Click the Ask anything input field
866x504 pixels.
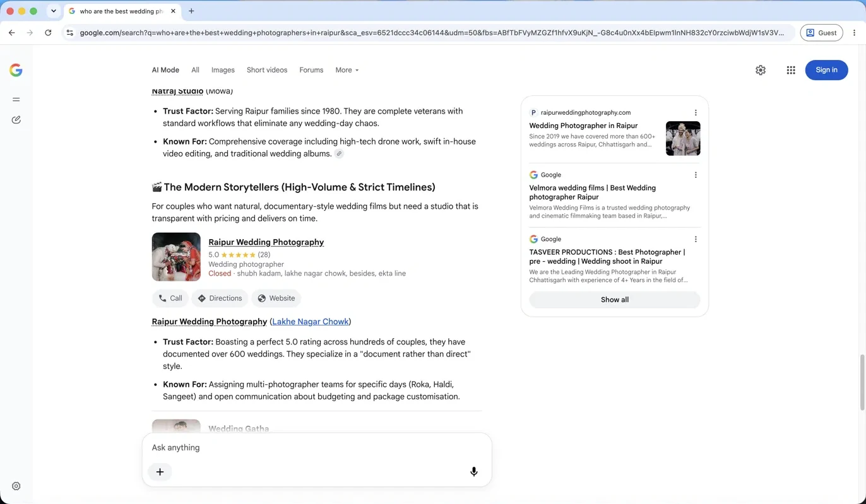coord(316,447)
